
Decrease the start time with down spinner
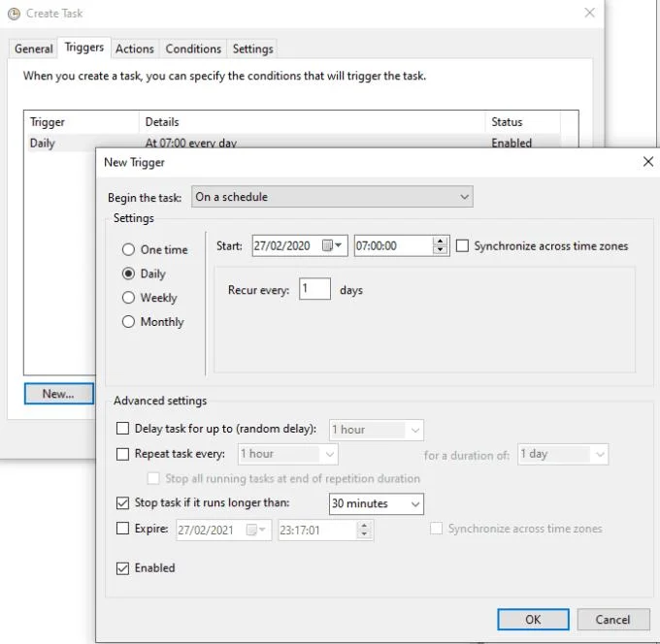pyautogui.click(x=440, y=250)
